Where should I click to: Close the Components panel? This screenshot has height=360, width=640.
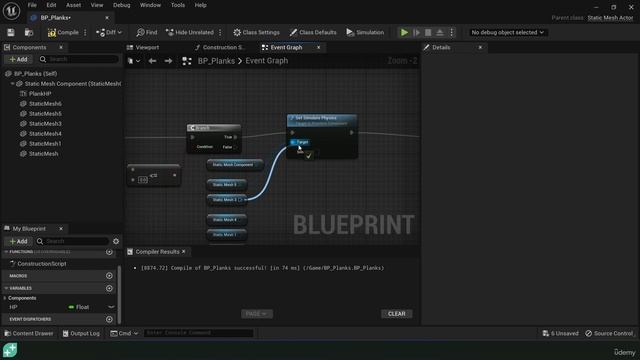click(61, 47)
